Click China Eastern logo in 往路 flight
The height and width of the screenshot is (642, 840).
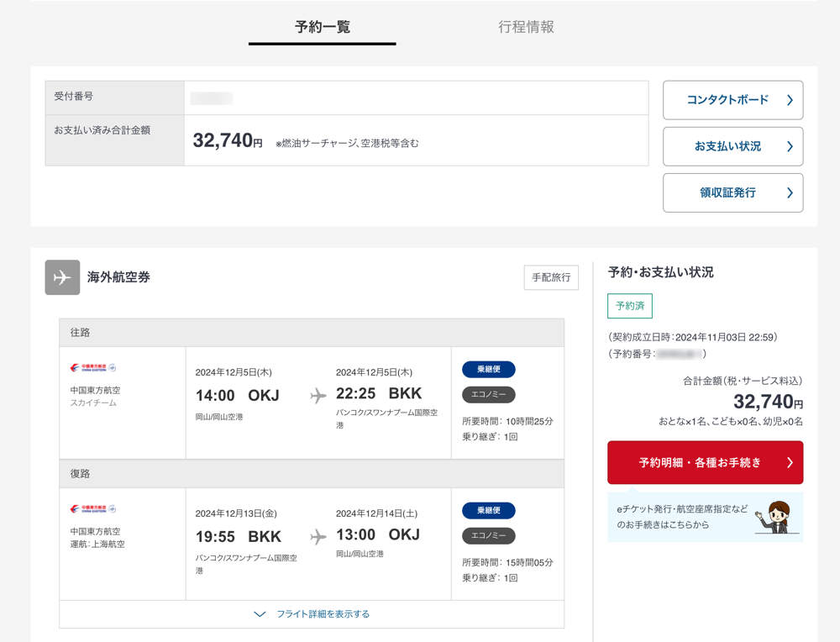(x=92, y=368)
